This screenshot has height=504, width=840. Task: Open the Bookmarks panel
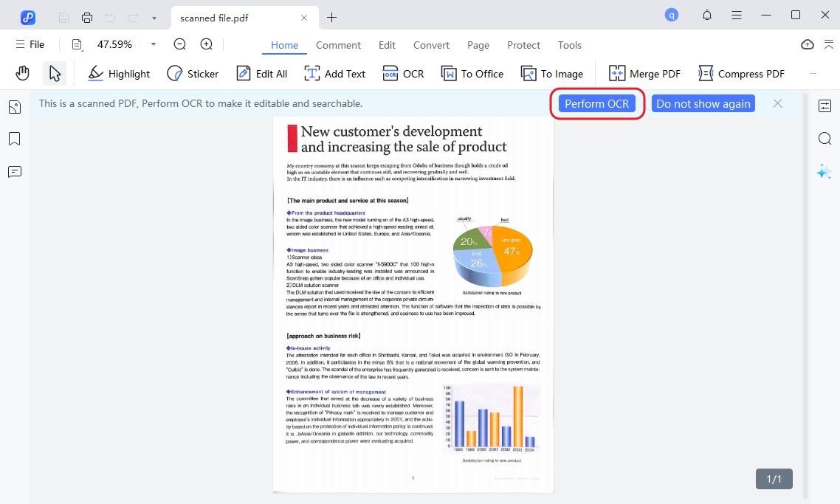14,139
